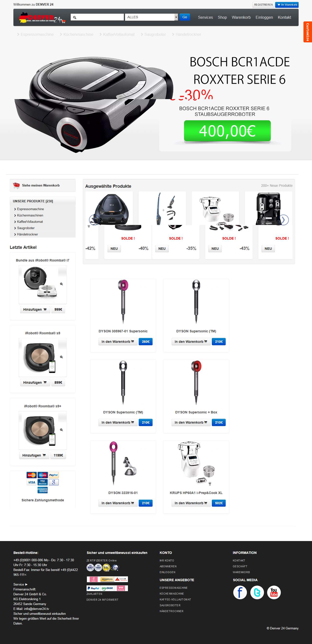Click the green 400,00€ price banner

[x=227, y=131]
